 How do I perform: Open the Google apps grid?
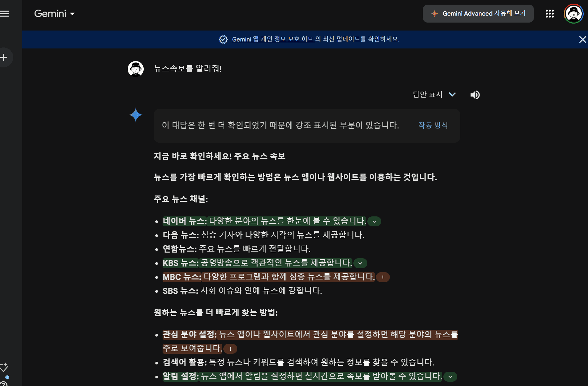[x=550, y=14]
